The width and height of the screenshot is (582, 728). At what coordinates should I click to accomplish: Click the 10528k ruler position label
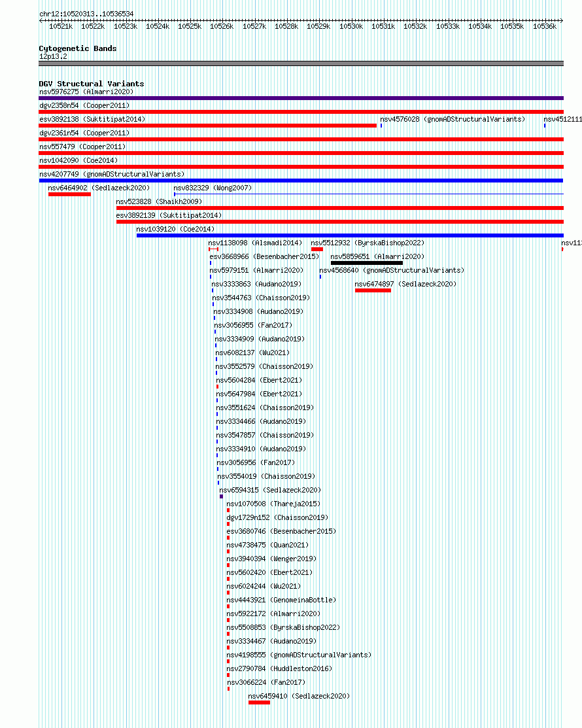[286, 26]
